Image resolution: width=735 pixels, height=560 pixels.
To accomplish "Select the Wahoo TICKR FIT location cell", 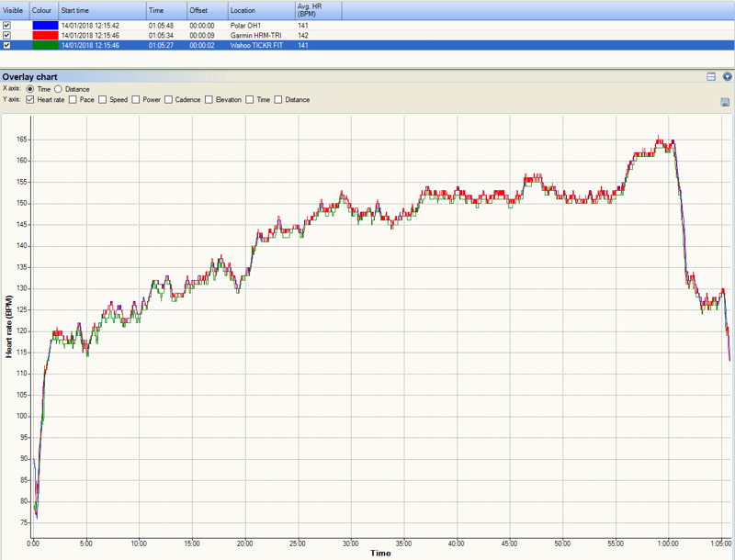I will (x=256, y=45).
